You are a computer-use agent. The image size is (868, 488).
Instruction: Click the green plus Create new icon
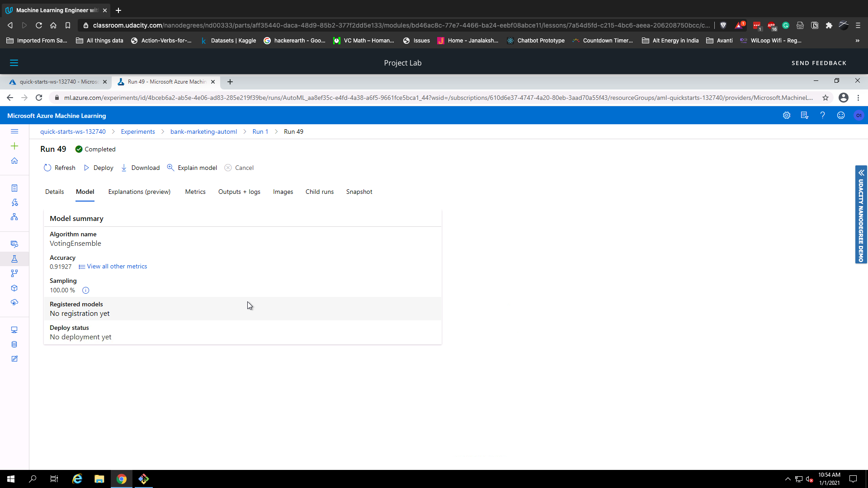coord(14,146)
